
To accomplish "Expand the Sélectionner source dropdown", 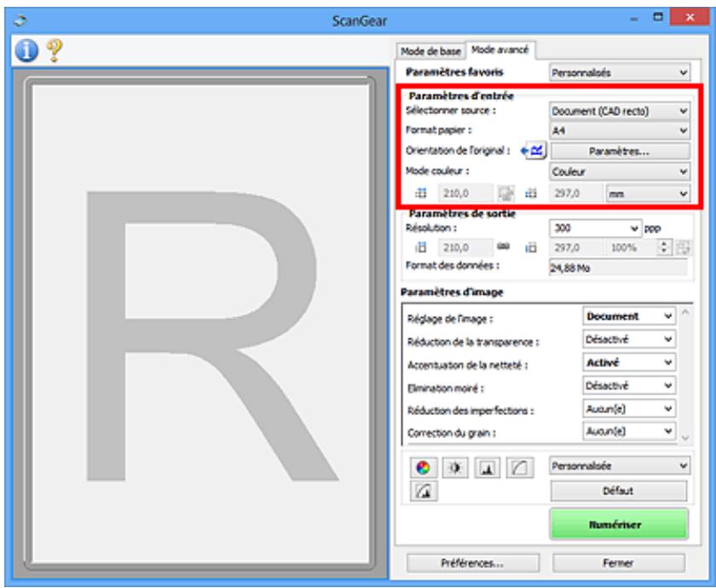I will [x=618, y=110].
